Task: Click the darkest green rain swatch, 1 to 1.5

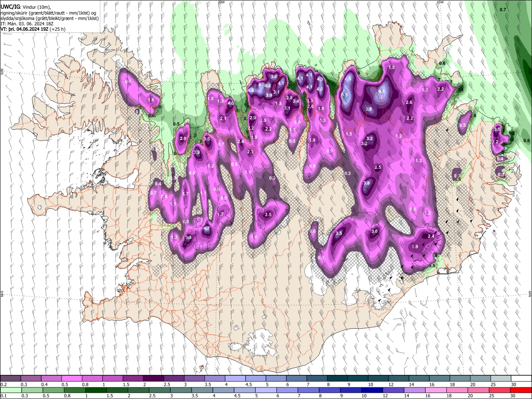Action: pyautogui.click(x=96, y=390)
